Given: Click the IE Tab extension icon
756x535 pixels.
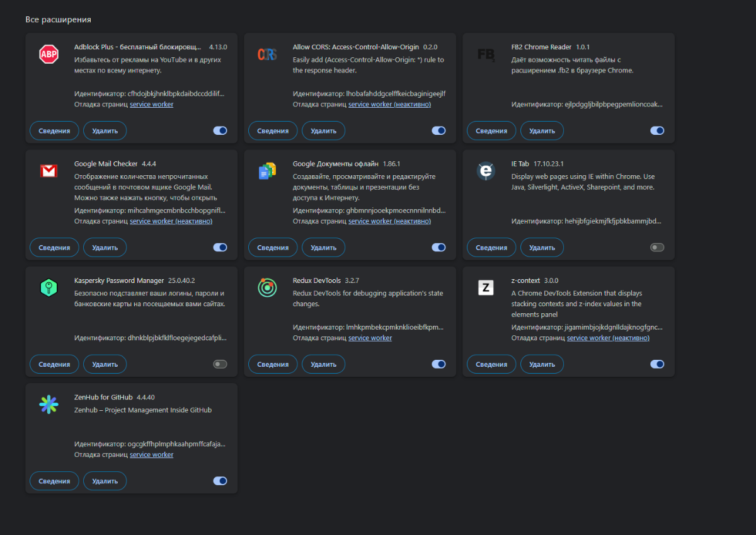Looking at the screenshot, I should point(486,171).
